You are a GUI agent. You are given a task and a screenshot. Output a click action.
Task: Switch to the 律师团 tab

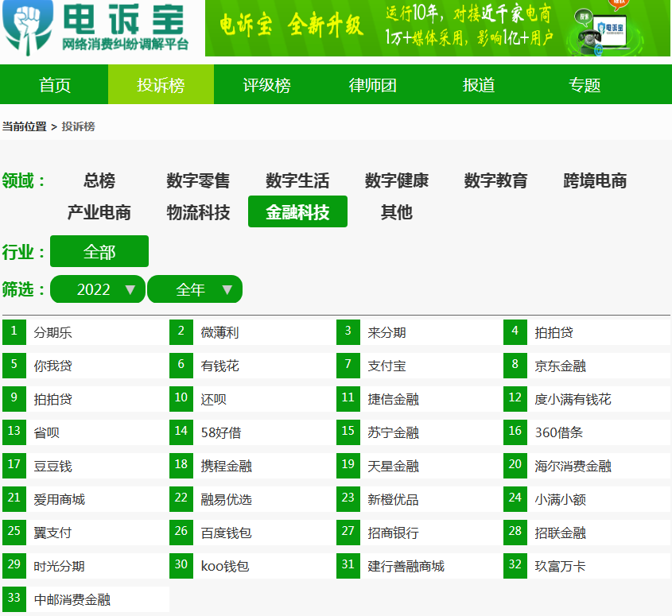(x=372, y=84)
